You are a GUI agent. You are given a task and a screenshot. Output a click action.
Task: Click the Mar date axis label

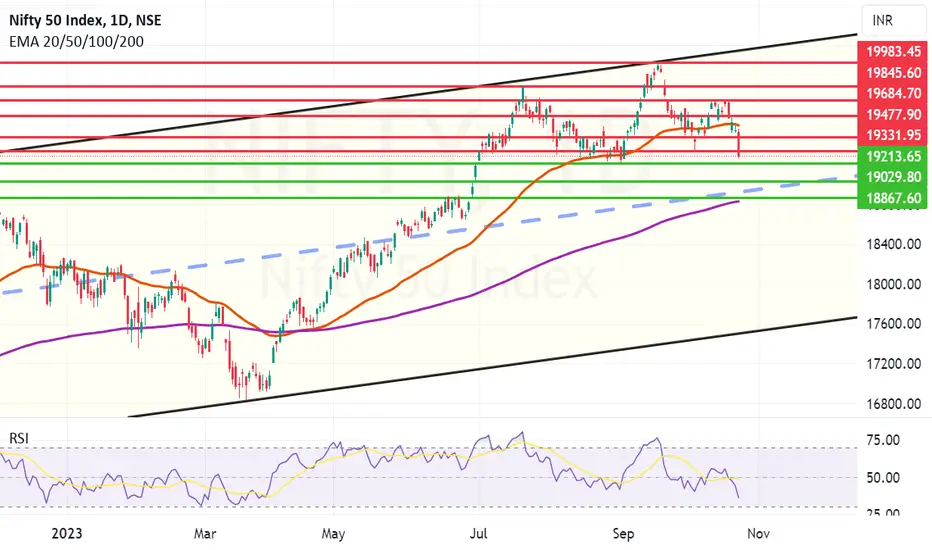(x=204, y=533)
